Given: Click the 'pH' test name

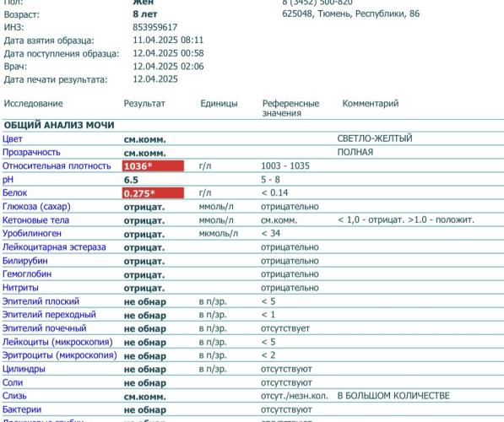Looking at the screenshot, I should pyautogui.click(x=8, y=179).
